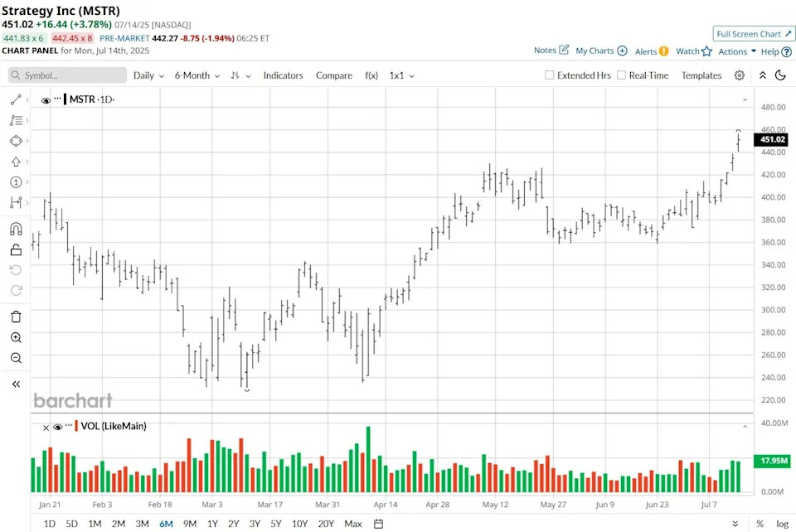Click the undo arrow icon
This screenshot has height=532, width=796.
(16, 270)
